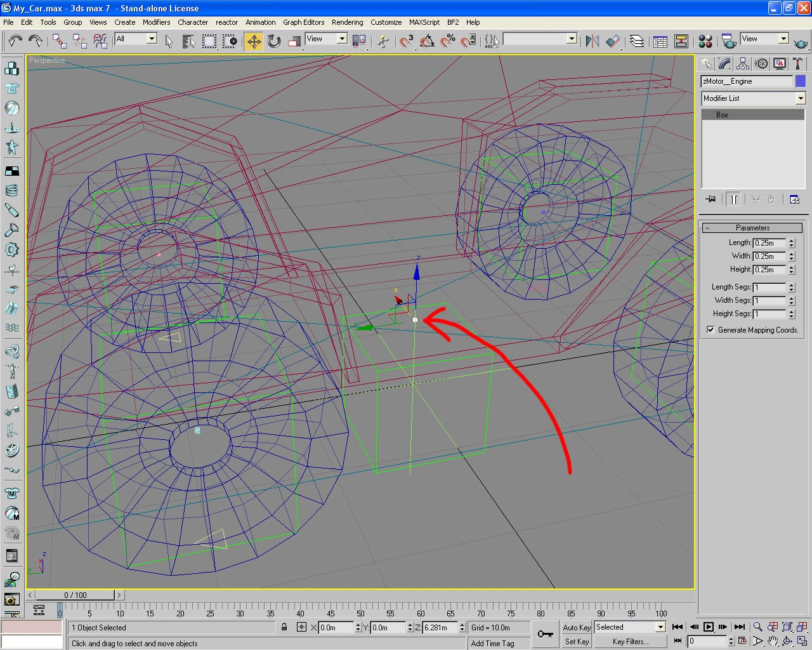Screen dimensions: 812x650
Task: Toggle the selection lock icon
Action: pos(285,627)
